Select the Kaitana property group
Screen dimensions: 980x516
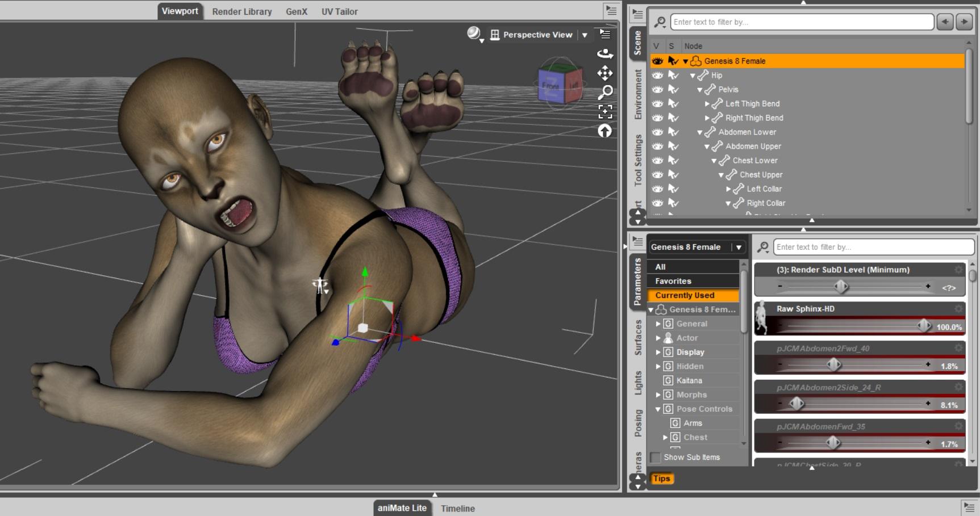[x=689, y=380]
